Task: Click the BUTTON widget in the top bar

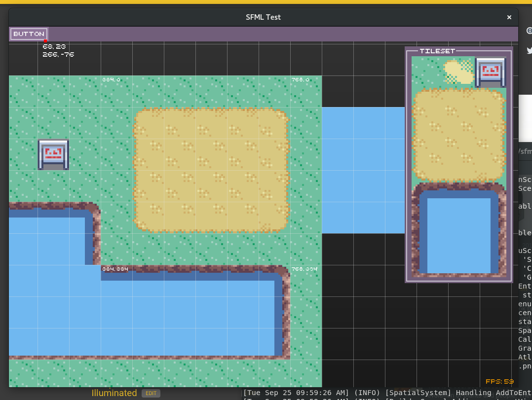Action: (x=29, y=34)
